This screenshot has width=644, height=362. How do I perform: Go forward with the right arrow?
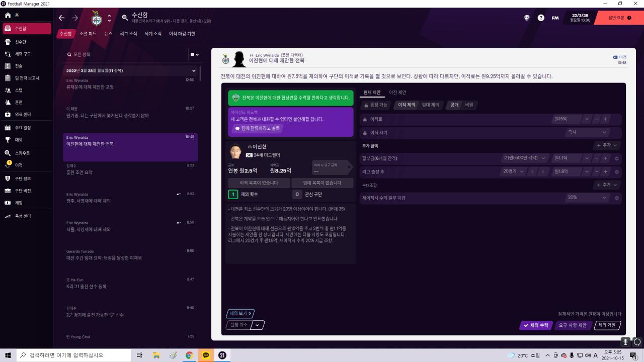[x=75, y=18]
